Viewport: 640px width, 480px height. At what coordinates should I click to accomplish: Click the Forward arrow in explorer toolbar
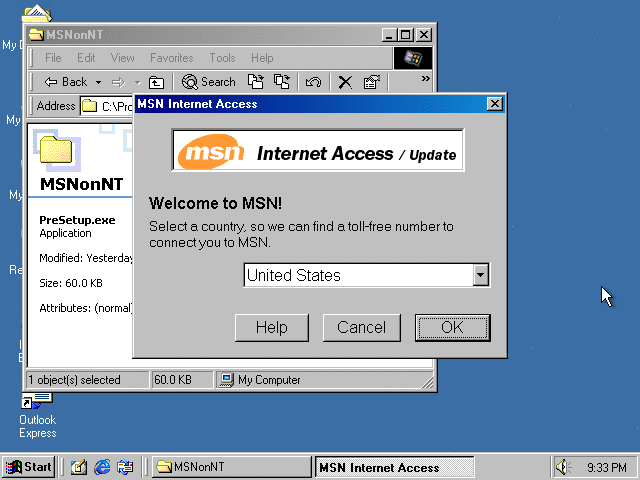point(118,82)
